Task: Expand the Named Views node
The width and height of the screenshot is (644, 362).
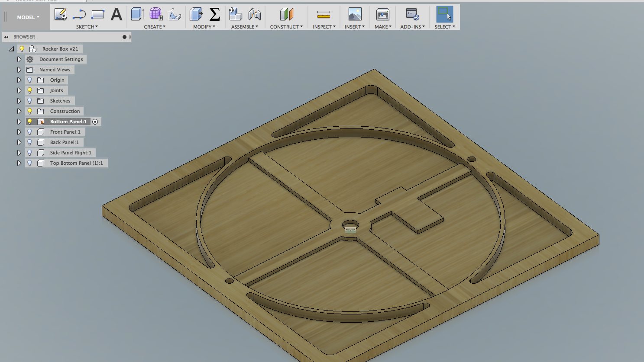Action: (19, 70)
